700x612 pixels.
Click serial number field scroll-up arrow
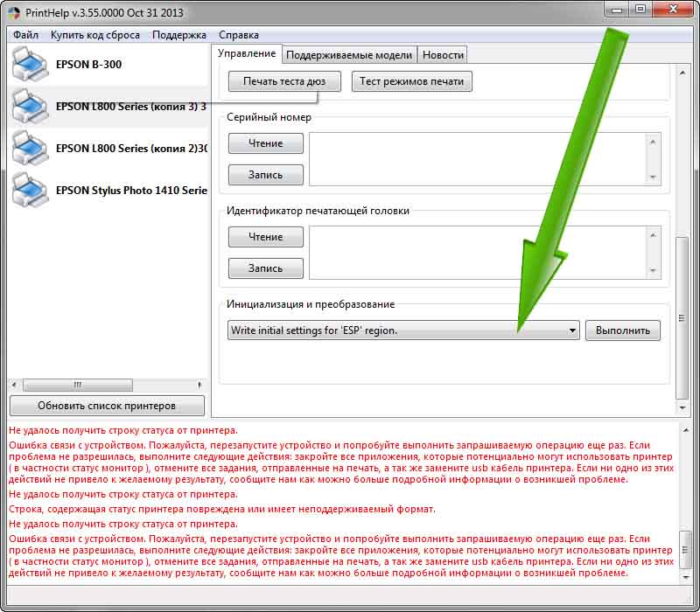pos(653,143)
